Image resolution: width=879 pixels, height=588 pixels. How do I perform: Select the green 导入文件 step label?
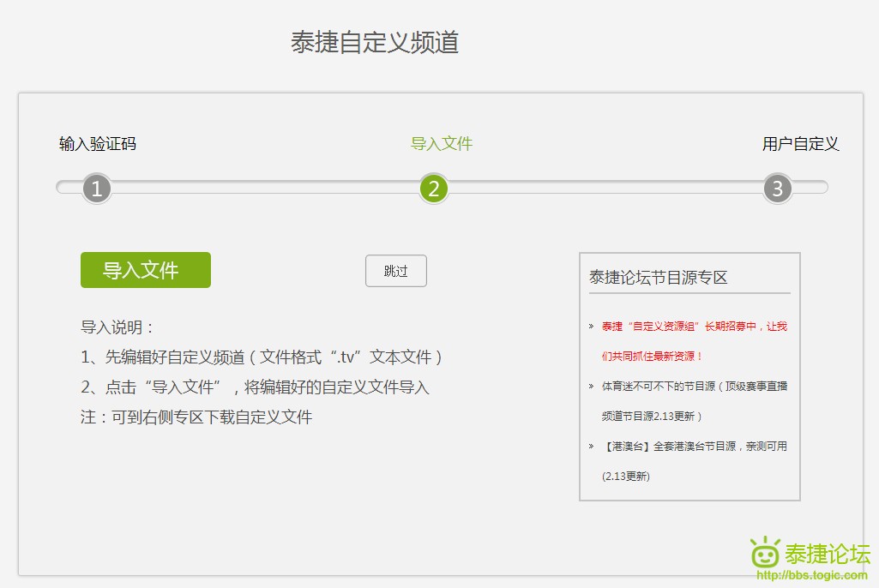click(442, 144)
